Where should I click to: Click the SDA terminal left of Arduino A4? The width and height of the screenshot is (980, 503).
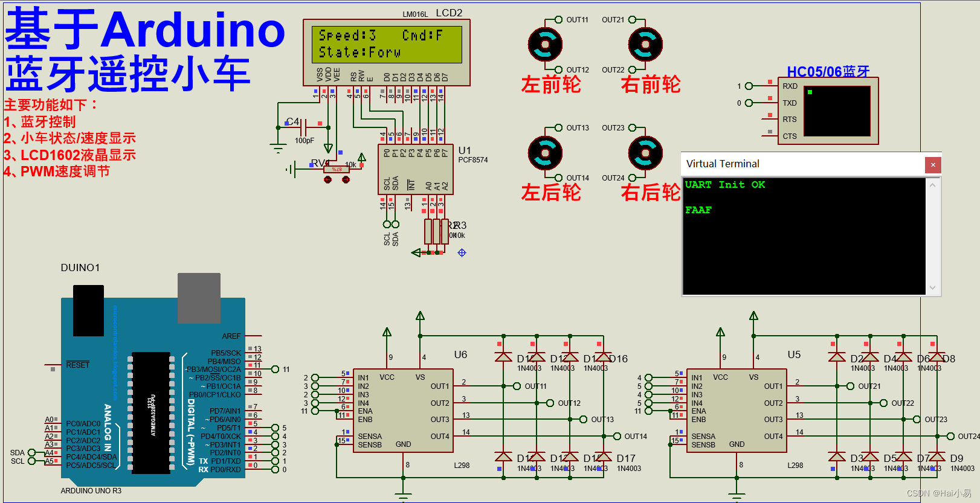coord(31,453)
